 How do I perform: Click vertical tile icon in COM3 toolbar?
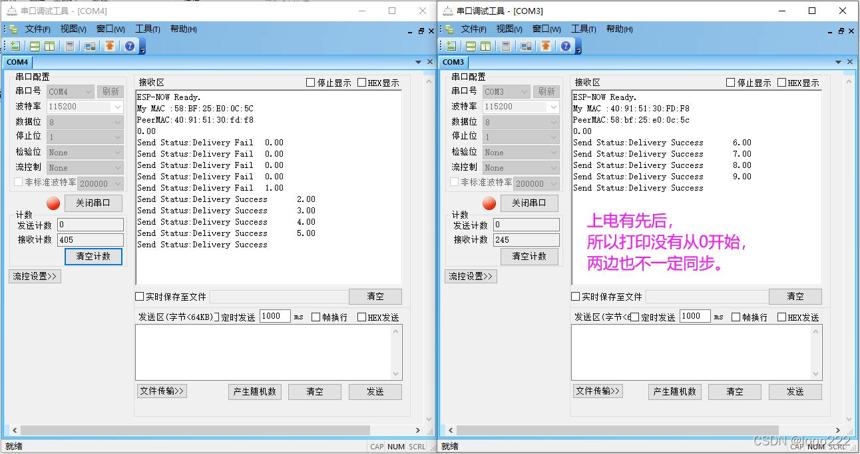[485, 47]
